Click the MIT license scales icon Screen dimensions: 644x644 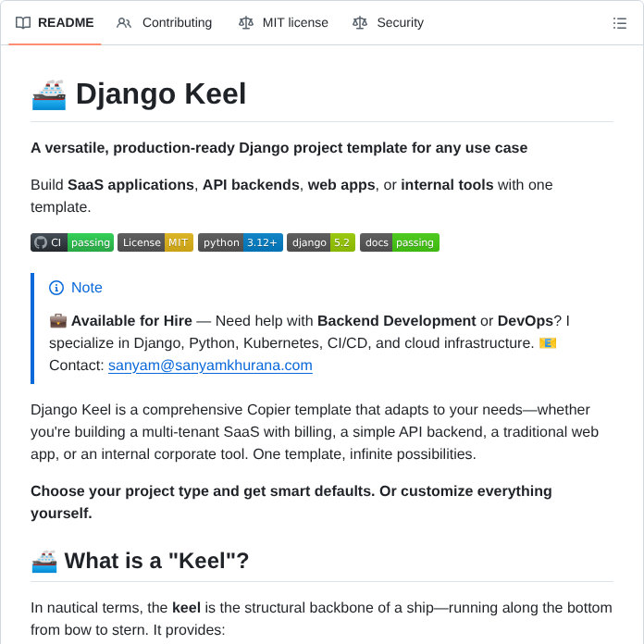coord(246,22)
